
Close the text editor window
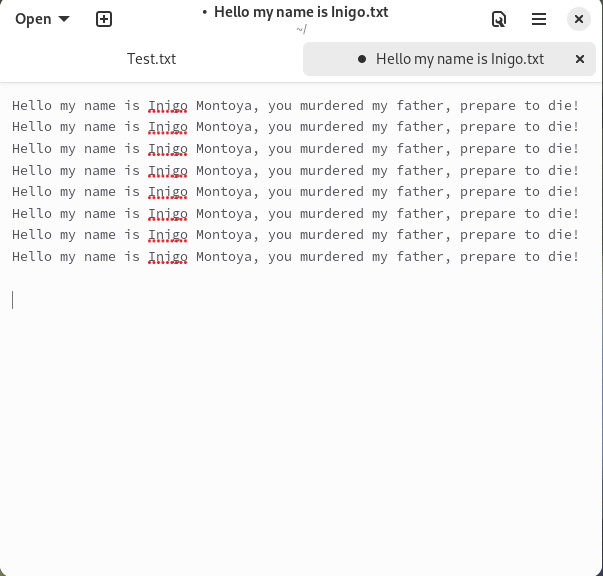click(579, 19)
